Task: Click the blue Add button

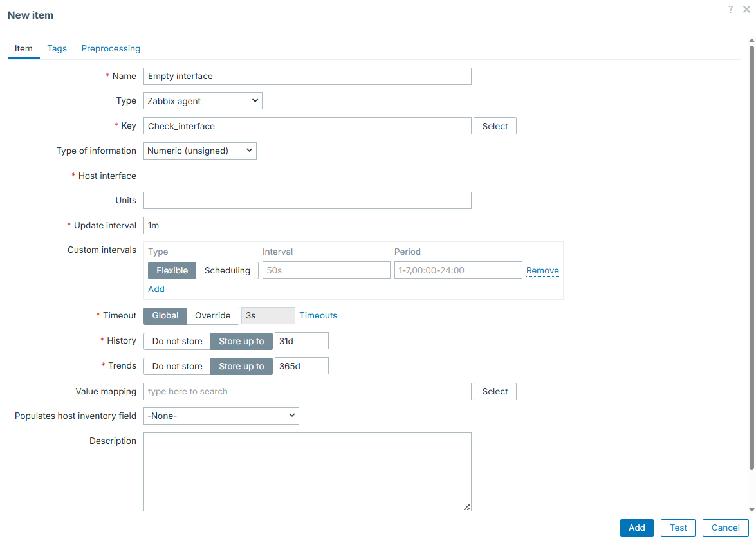Action: click(x=636, y=528)
